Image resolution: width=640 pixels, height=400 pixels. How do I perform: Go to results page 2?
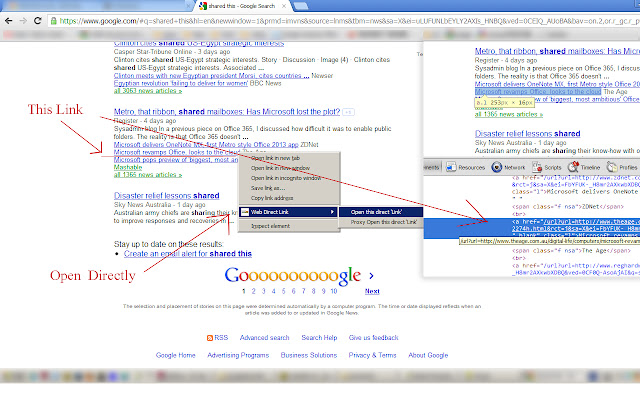[x=253, y=291]
